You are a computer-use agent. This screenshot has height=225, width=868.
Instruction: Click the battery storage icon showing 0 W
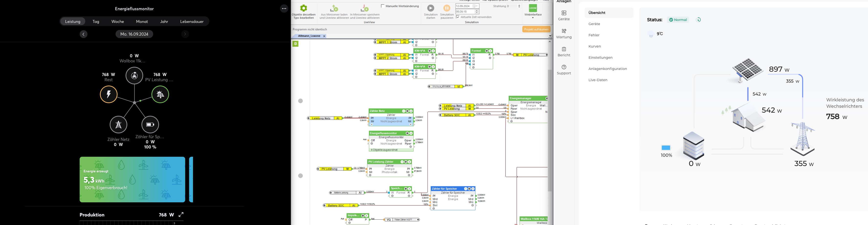694,145
